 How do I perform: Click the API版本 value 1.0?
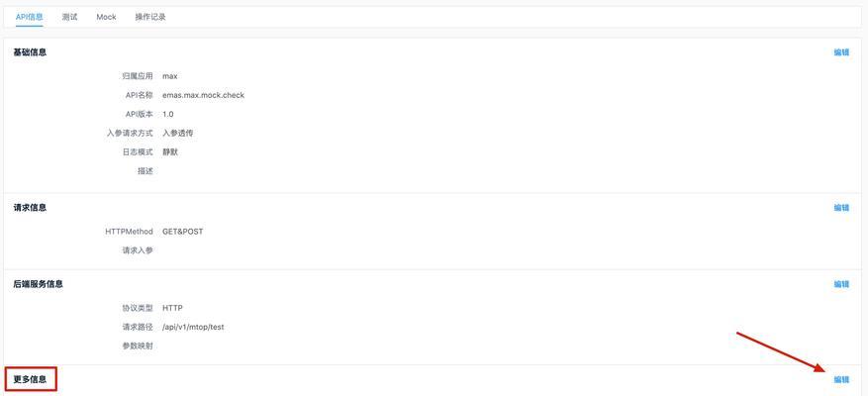167,114
